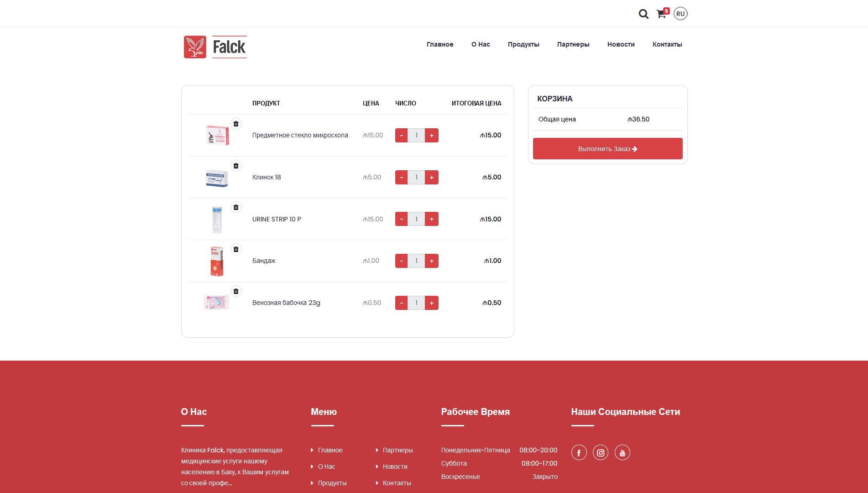Open the RU language selector
The image size is (868, 493).
[680, 14]
